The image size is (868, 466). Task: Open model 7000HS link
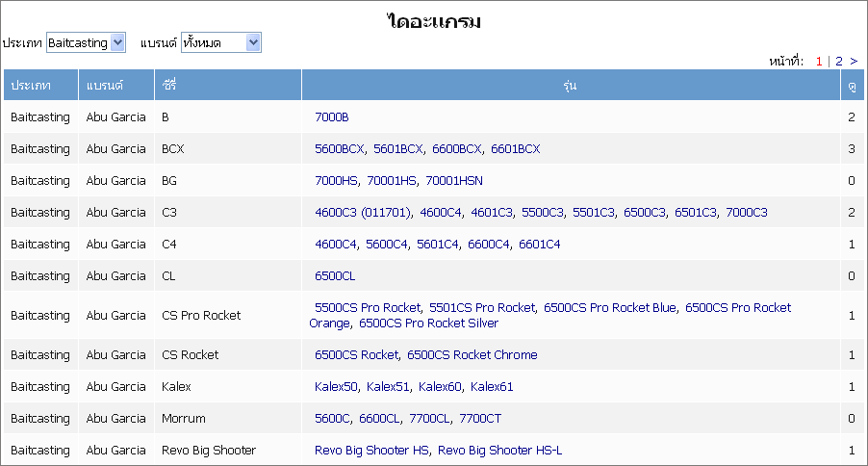(x=336, y=181)
